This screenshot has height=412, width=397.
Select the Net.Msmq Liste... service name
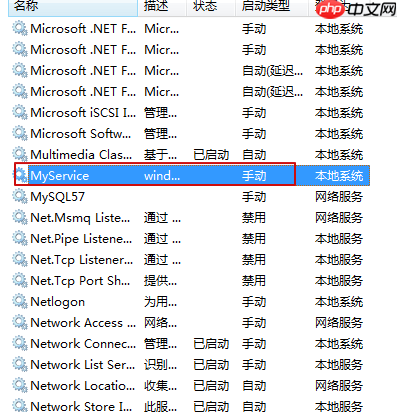coord(80,218)
